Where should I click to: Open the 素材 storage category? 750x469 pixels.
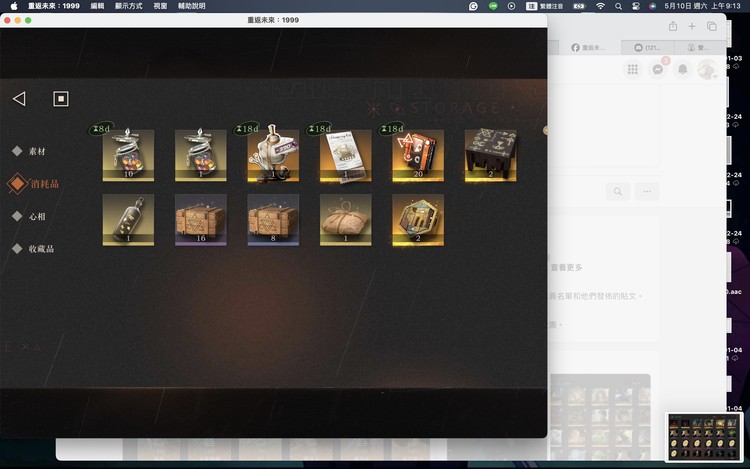click(30, 152)
